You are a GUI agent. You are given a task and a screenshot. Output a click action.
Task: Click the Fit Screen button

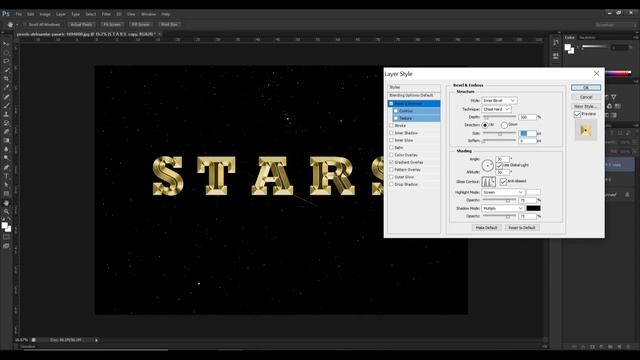(112, 24)
